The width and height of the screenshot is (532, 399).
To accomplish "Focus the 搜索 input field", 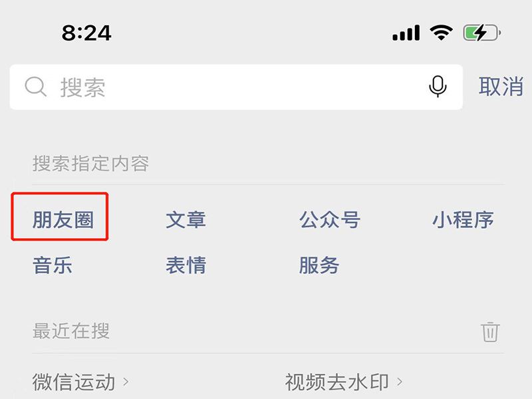I will 236,87.
